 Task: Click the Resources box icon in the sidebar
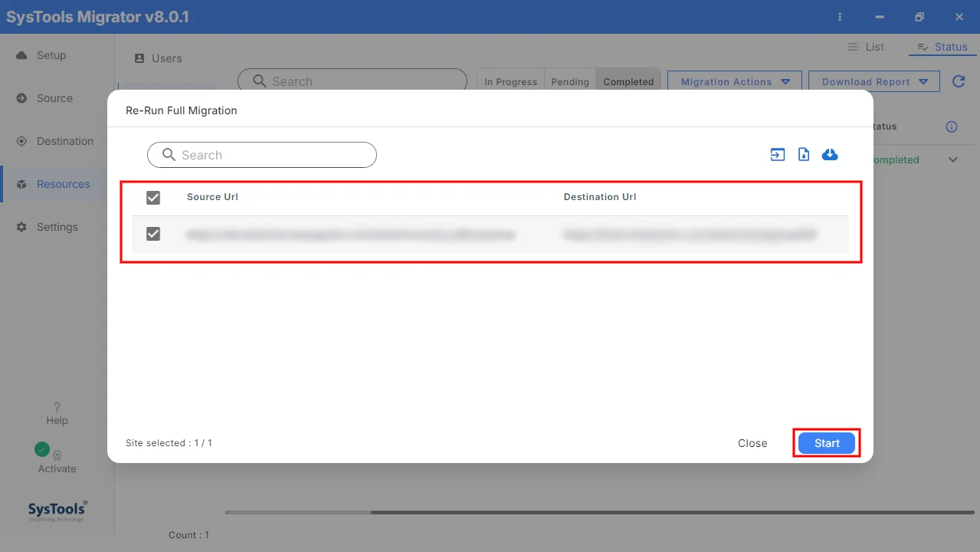pos(21,184)
